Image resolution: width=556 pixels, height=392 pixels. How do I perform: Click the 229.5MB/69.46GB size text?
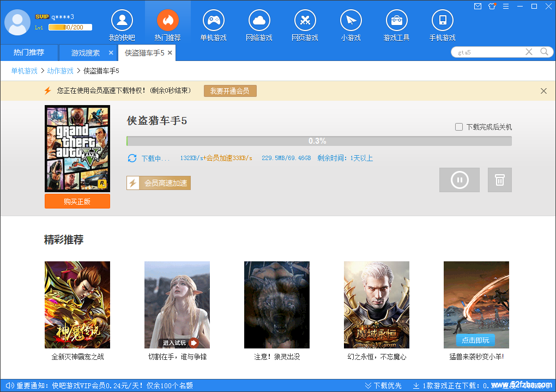point(286,158)
